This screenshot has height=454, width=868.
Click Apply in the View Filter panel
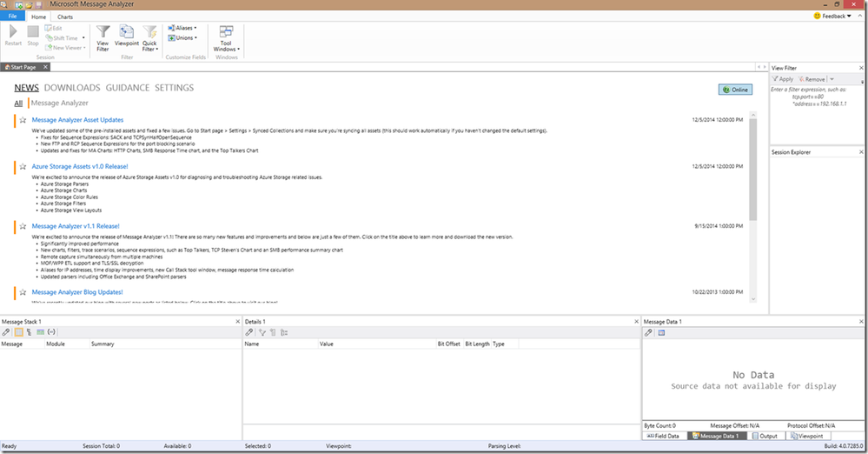click(783, 79)
